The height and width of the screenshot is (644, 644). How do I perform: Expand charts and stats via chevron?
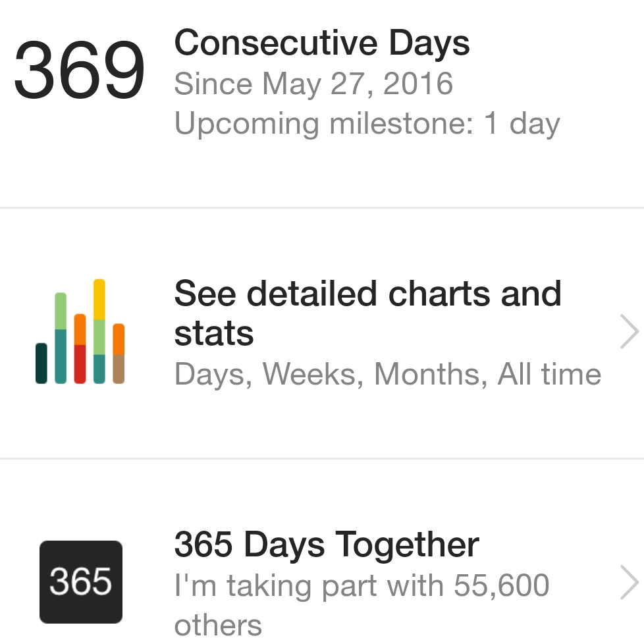click(x=630, y=331)
